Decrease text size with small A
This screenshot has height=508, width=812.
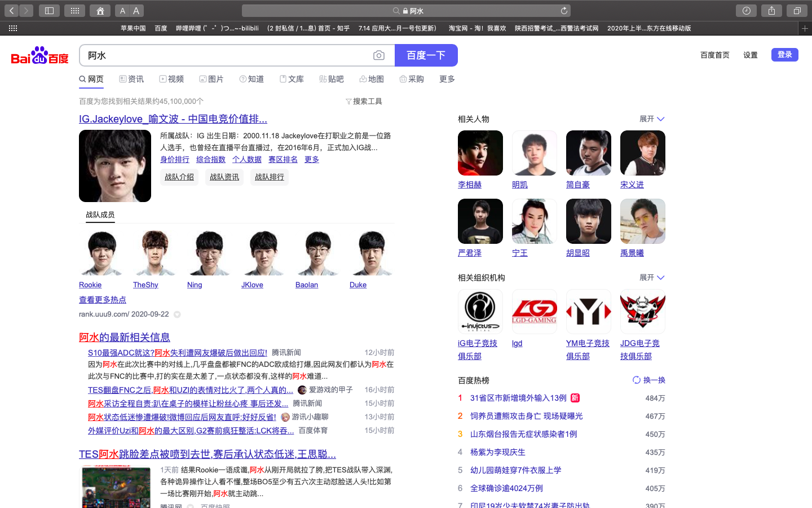point(122,11)
